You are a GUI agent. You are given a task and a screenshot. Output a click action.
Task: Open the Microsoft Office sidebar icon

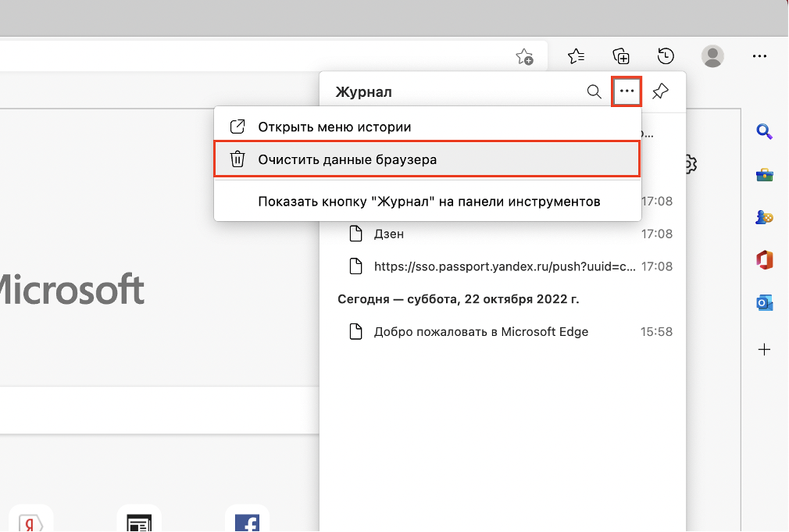(x=764, y=260)
